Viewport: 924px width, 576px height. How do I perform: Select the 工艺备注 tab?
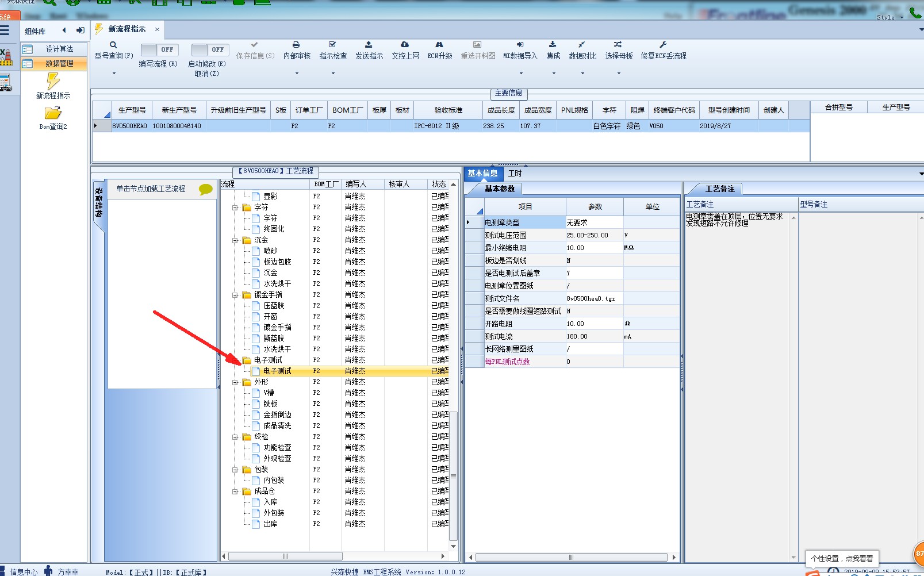tap(719, 189)
